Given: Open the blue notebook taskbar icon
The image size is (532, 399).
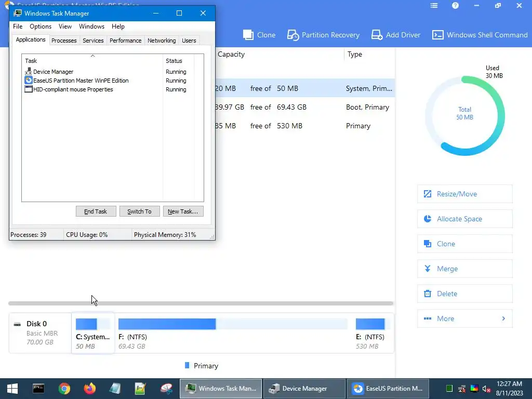Looking at the screenshot, I should point(115,389).
